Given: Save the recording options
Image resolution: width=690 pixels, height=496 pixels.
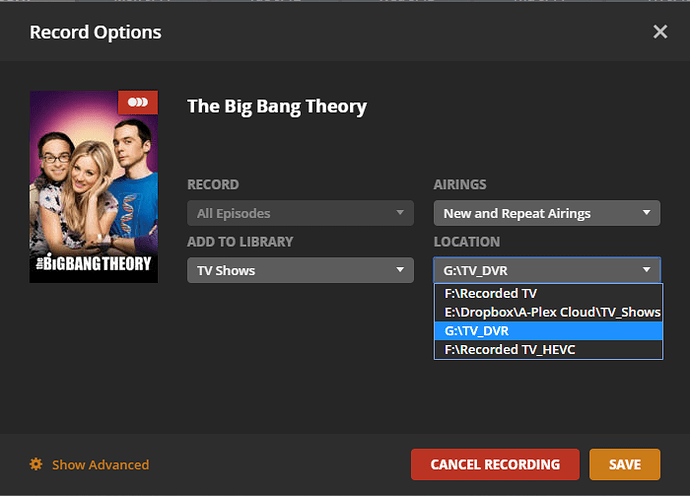Looking at the screenshot, I should pos(625,464).
